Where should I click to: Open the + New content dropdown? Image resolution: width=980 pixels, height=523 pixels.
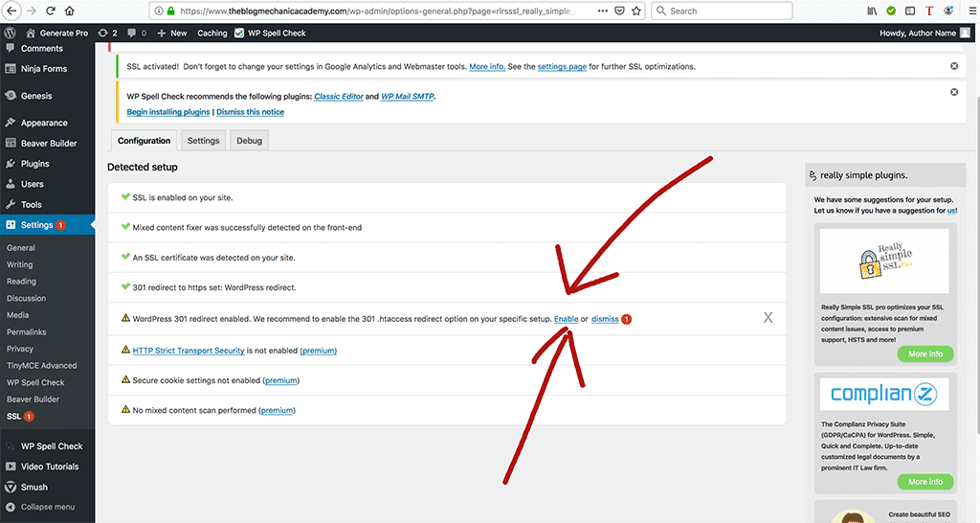point(172,33)
